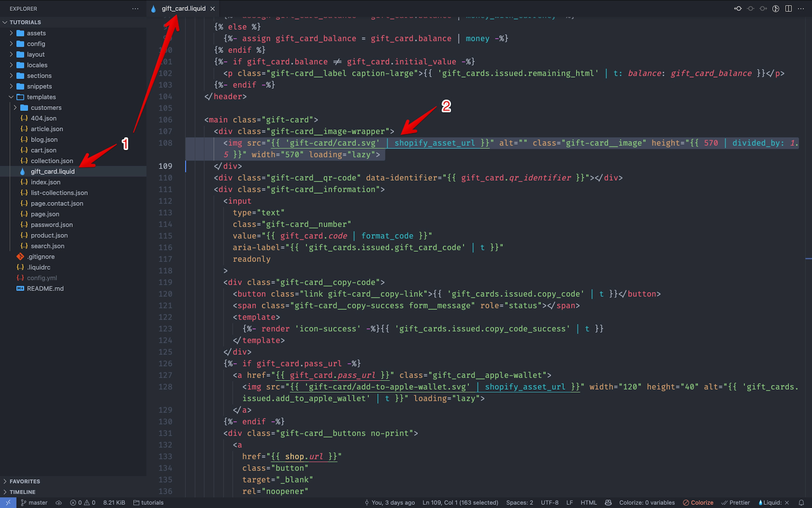Change indentation via Spaces: 2

coord(519,503)
